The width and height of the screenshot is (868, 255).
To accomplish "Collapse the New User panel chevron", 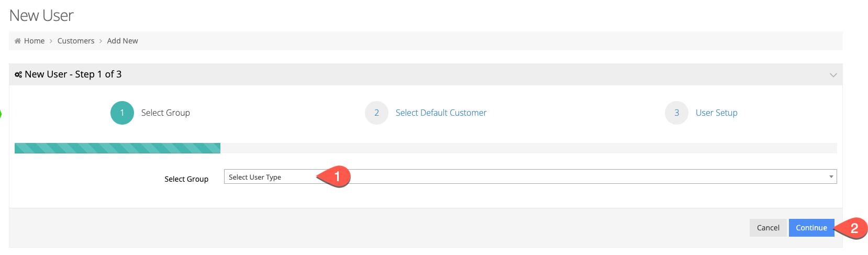I will (x=833, y=75).
